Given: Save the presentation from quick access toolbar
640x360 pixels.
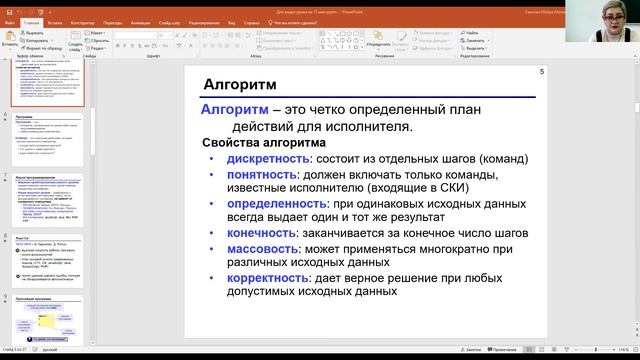Looking at the screenshot, I should (x=10, y=12).
